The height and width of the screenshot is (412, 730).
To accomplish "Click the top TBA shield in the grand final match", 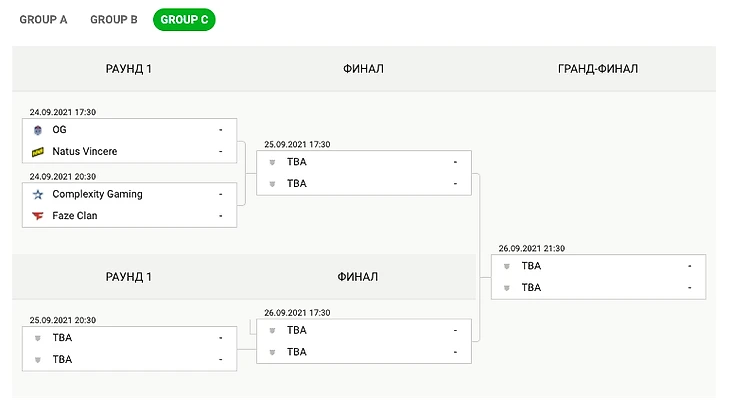I will coord(507,266).
